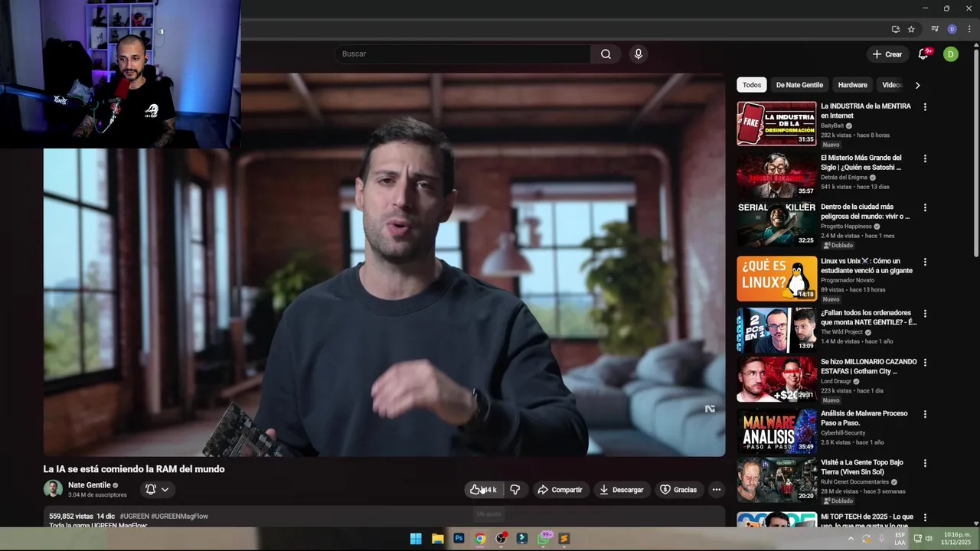Open Nate Gentile channel name link

pos(90,485)
